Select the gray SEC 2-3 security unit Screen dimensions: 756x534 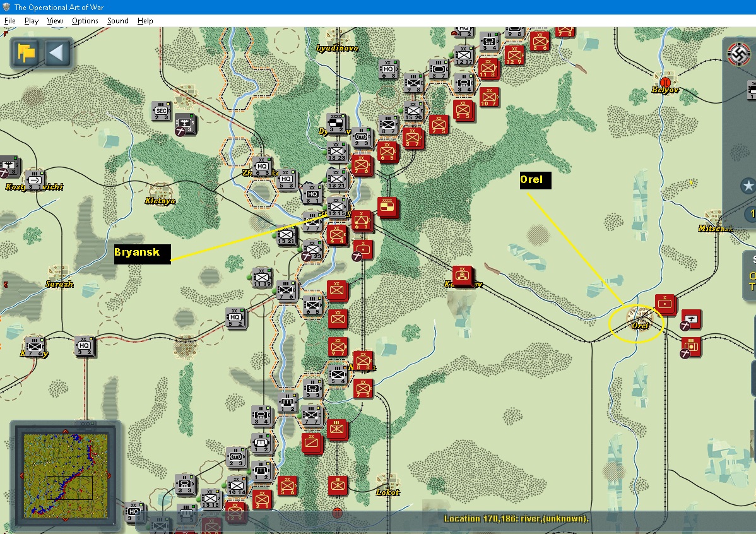(x=162, y=111)
